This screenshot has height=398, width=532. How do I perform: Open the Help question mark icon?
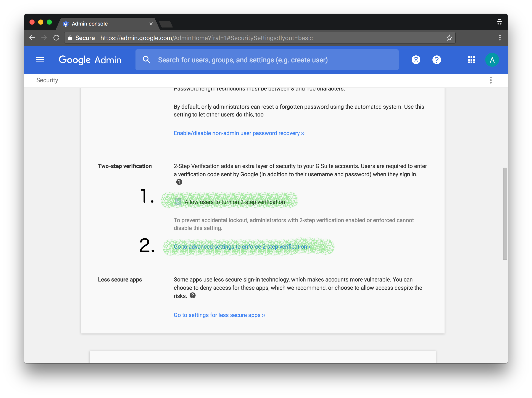coord(437,60)
